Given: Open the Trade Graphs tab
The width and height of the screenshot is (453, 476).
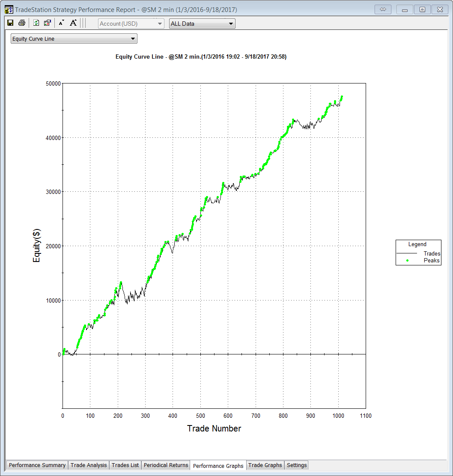Looking at the screenshot, I should (265, 465).
